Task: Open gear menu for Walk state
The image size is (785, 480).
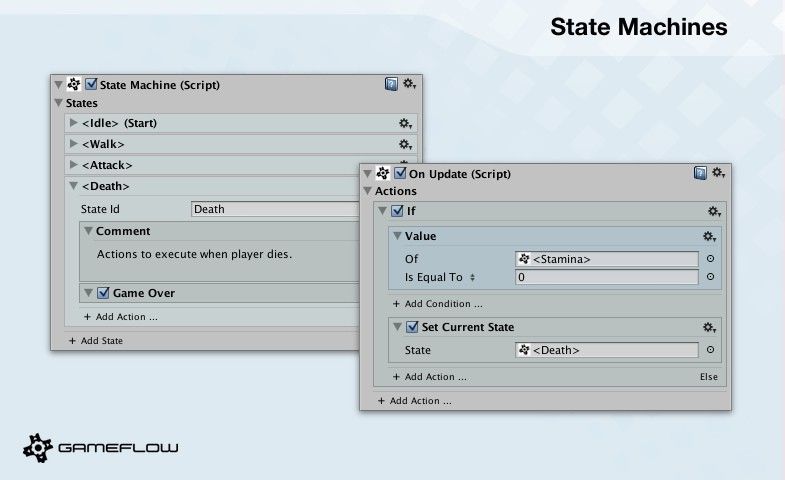Action: click(405, 144)
